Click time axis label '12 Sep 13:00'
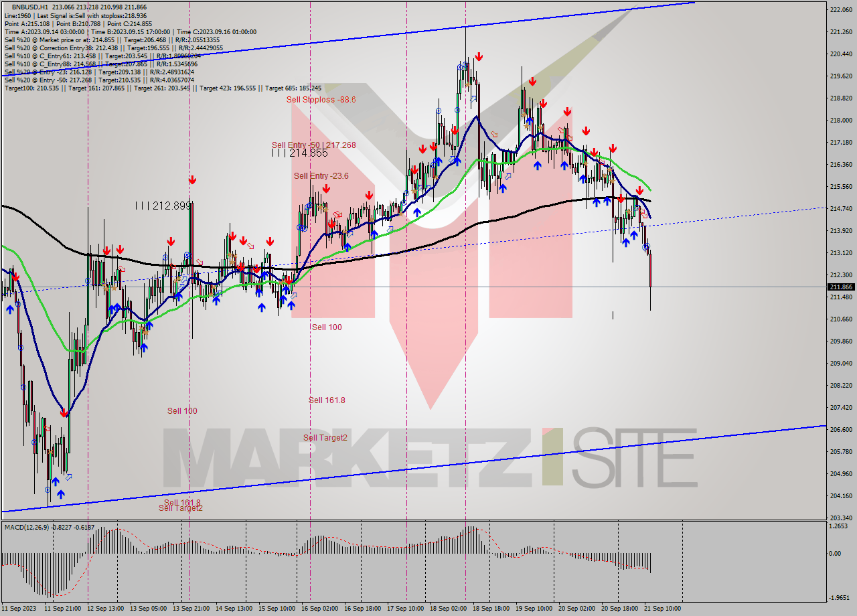Screen dimensions: 857x616 tap(104, 608)
